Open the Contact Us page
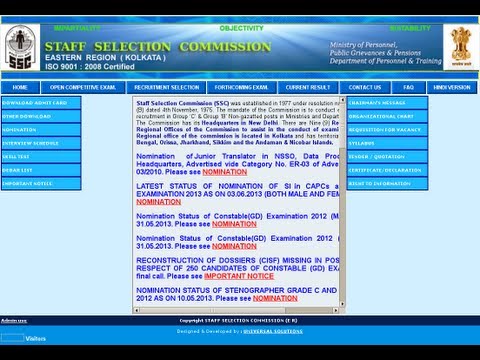Viewport: 480px width, 360px height. [365, 88]
